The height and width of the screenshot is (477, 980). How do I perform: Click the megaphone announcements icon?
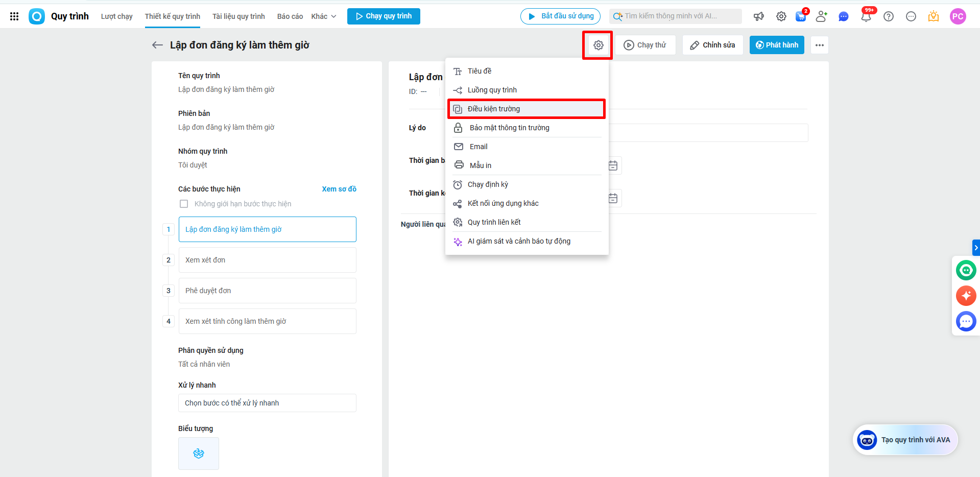759,16
